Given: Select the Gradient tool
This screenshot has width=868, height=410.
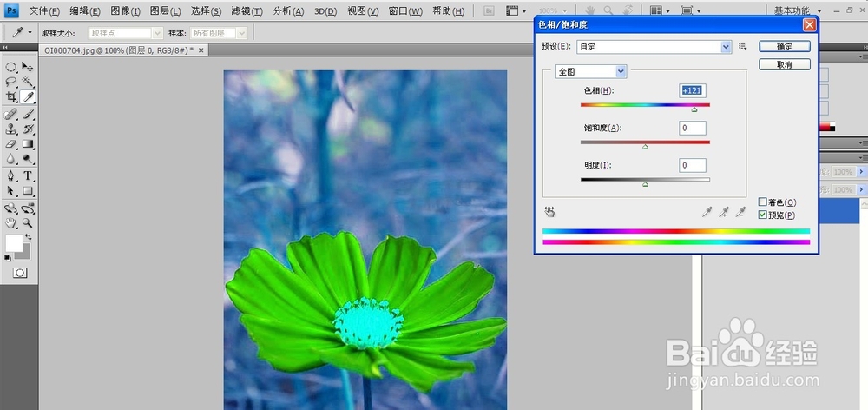Looking at the screenshot, I should click(27, 144).
